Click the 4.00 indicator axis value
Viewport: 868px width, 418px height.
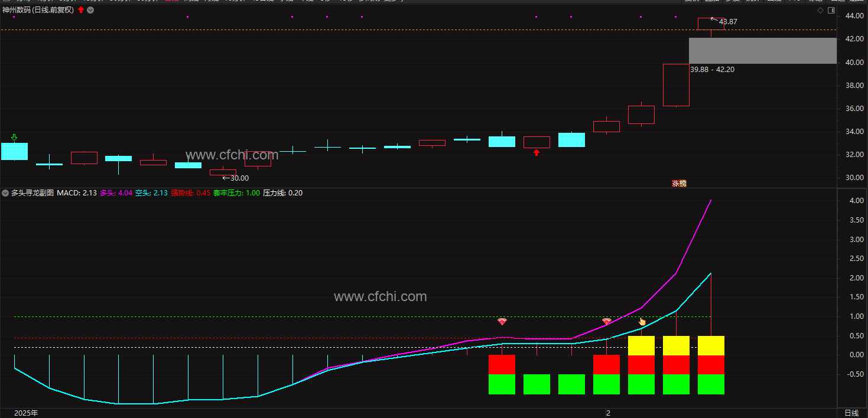[x=857, y=201]
